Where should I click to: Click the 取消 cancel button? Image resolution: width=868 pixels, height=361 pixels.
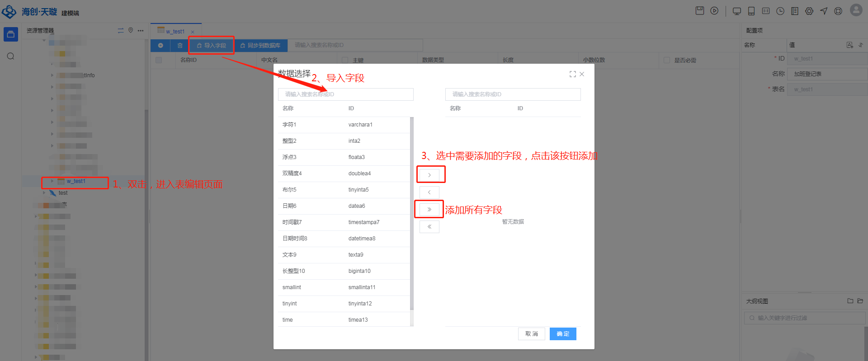coord(531,334)
